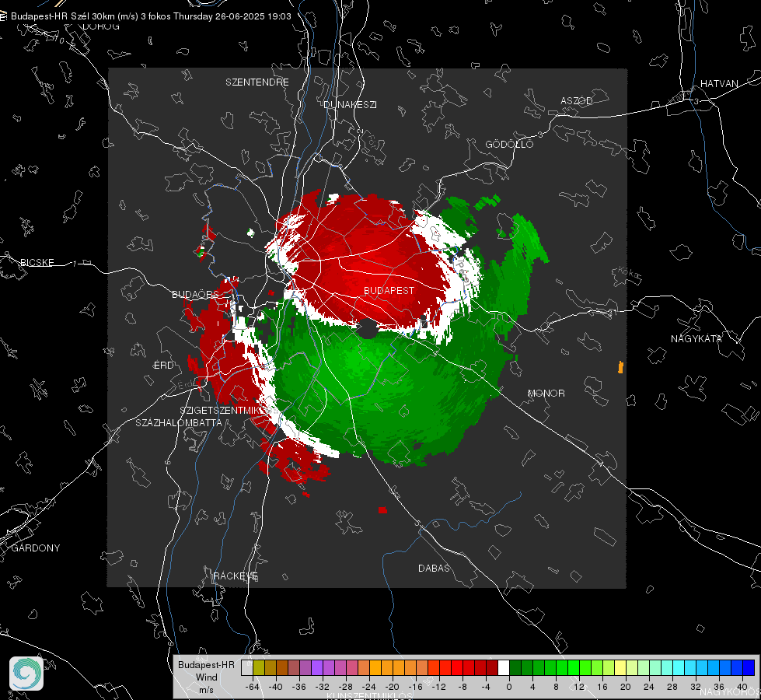
Task: Pick the dark blue swatch above legend value 40
Action: (x=749, y=667)
